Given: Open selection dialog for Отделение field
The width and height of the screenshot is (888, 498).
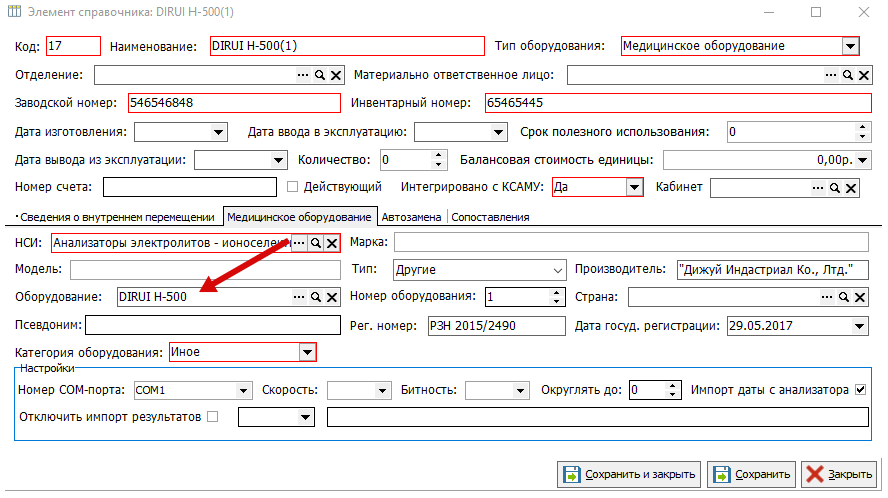Looking at the screenshot, I should click(x=303, y=75).
